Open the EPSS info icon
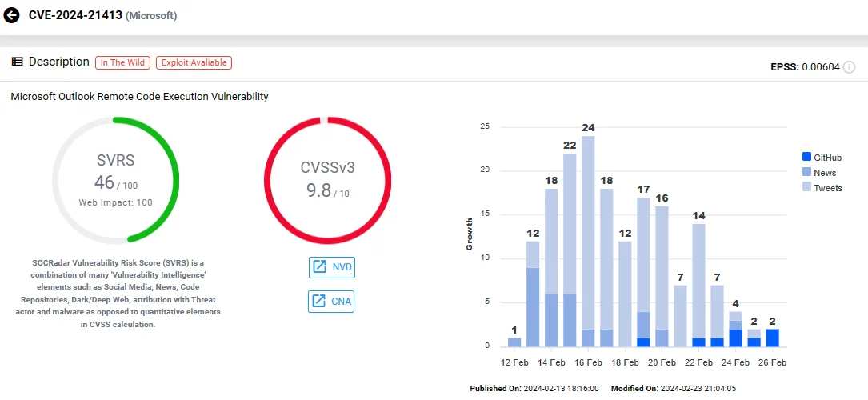This screenshot has height=400, width=868. pyautogui.click(x=849, y=67)
